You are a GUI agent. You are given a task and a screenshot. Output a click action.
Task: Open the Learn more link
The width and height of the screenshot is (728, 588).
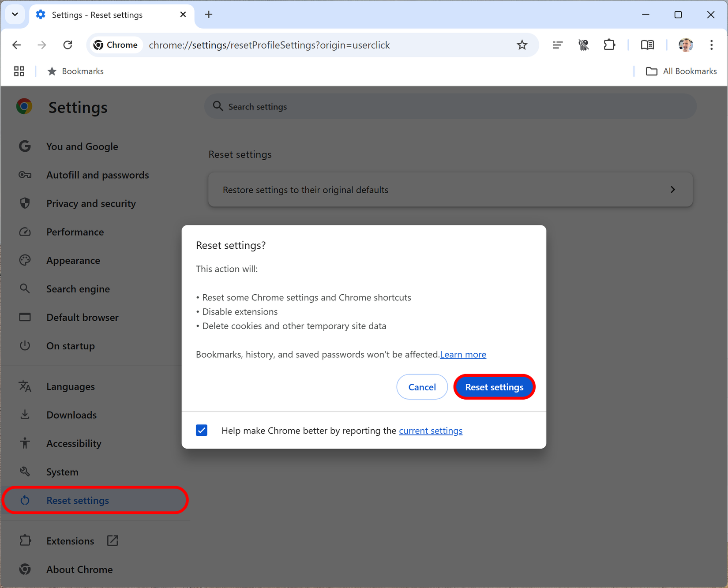click(x=463, y=354)
